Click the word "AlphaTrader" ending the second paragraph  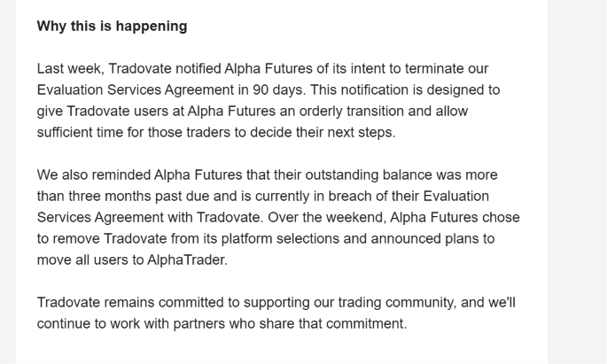pos(187,260)
